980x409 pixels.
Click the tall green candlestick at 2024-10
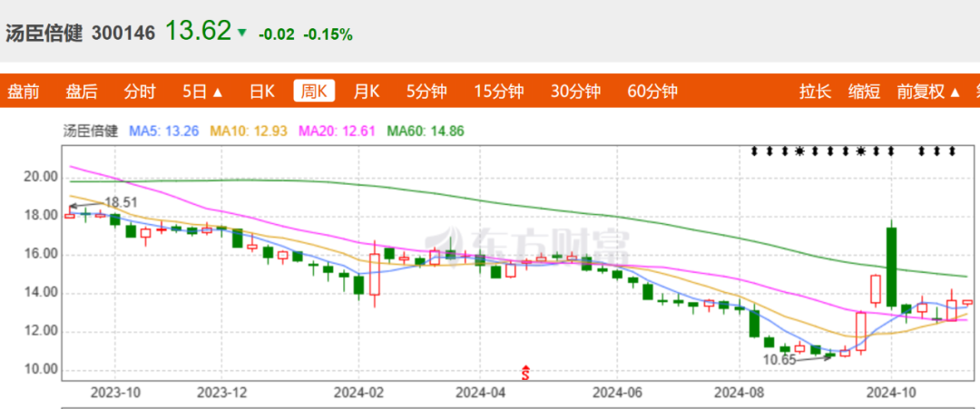pos(891,267)
